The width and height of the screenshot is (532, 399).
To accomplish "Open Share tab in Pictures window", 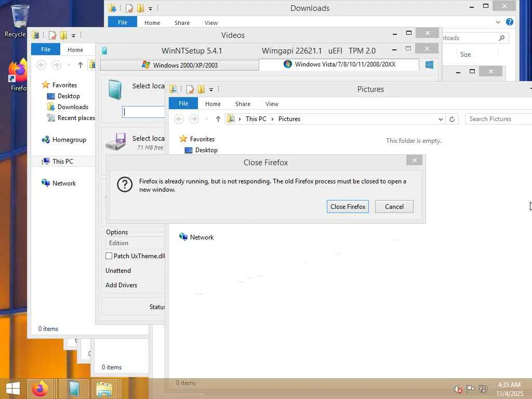I will coord(243,104).
